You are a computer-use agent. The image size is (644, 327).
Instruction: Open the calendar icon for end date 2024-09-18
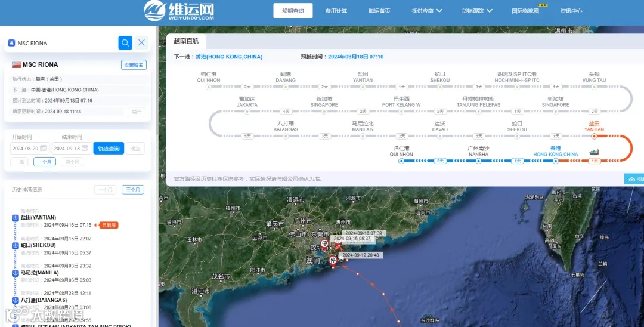(x=85, y=149)
